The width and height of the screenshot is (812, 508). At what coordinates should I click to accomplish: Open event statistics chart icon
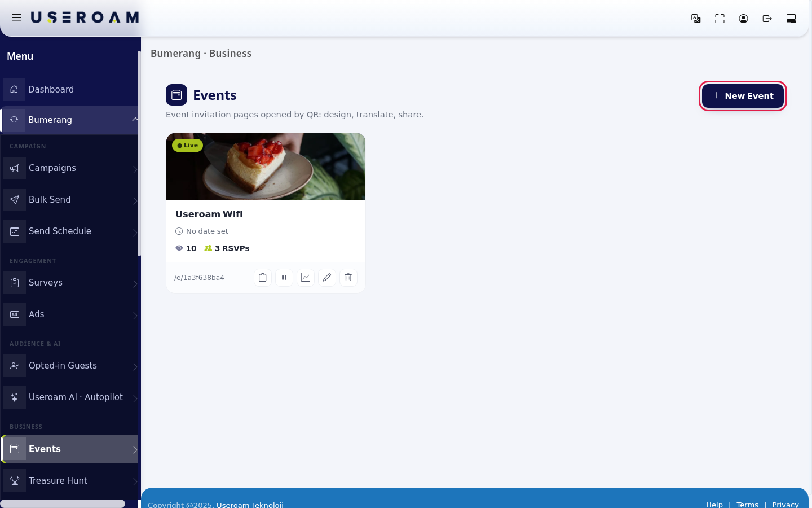306,278
